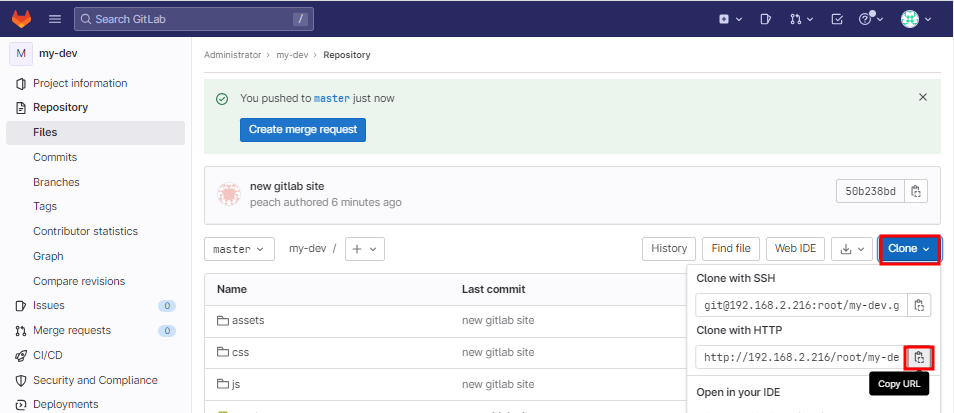The height and width of the screenshot is (413, 954).
Task: Open Security and Compliance section
Action: [x=96, y=380]
